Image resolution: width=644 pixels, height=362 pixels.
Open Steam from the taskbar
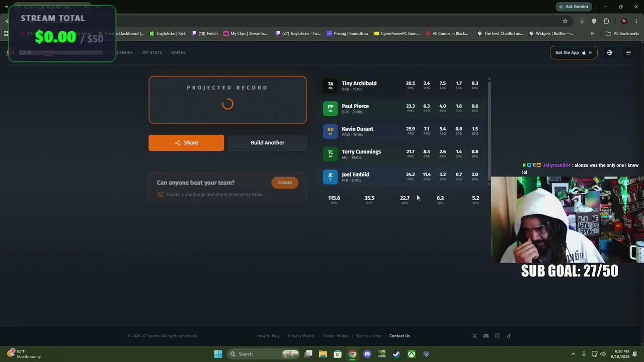396,354
